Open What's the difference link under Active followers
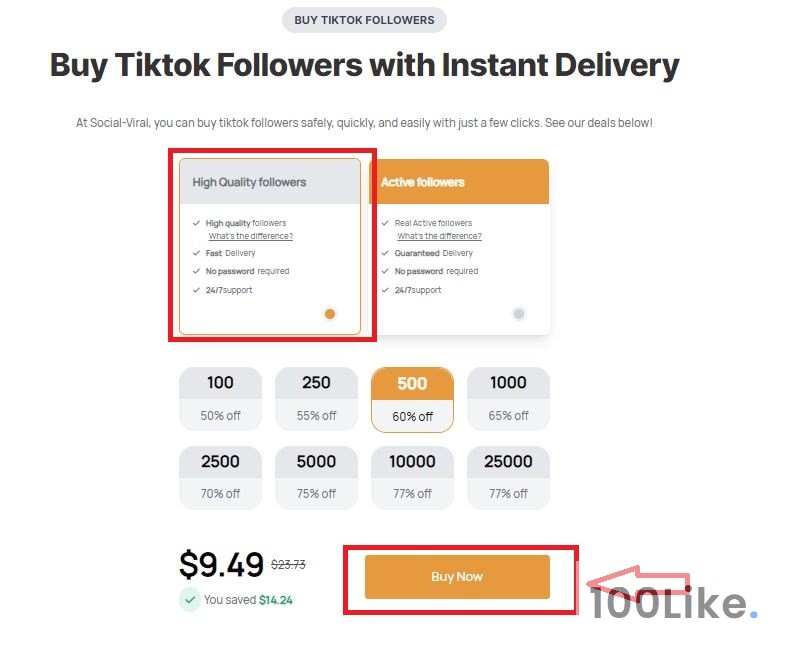This screenshot has height=646, width=786. (x=439, y=237)
